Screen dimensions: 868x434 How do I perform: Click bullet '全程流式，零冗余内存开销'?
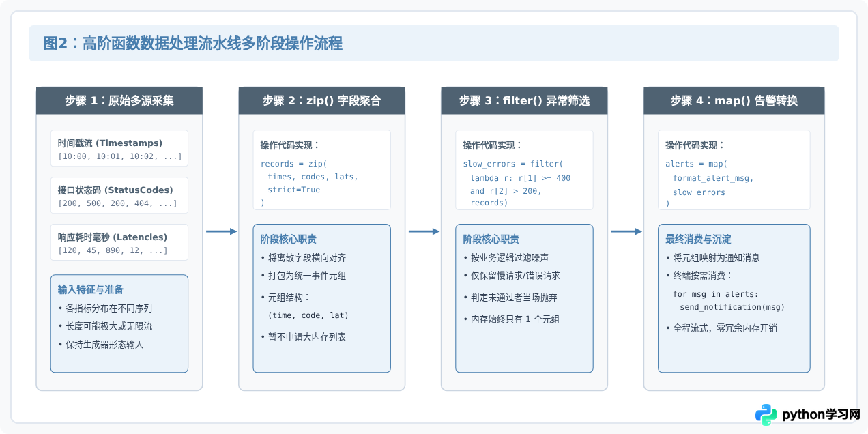click(721, 328)
